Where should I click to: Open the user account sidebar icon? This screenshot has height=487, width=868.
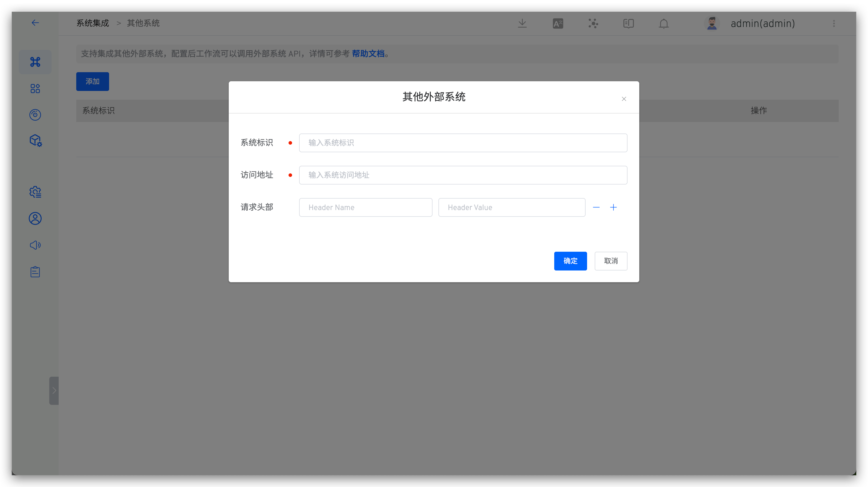coord(35,218)
